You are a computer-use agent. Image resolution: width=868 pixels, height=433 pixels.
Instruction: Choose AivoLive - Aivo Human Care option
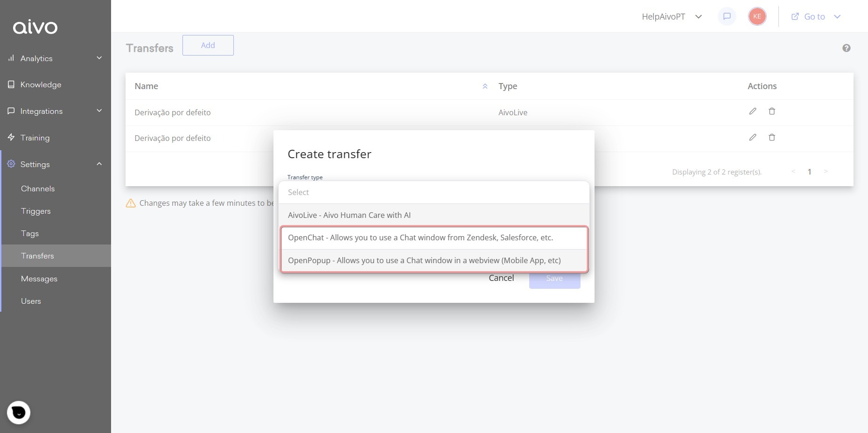[x=434, y=215]
